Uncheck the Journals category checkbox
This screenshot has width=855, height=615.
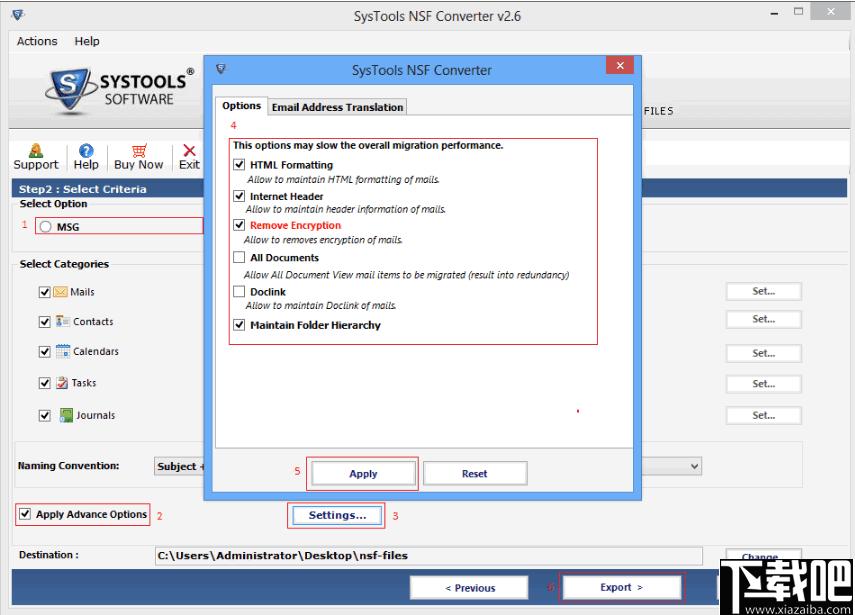tap(45, 415)
